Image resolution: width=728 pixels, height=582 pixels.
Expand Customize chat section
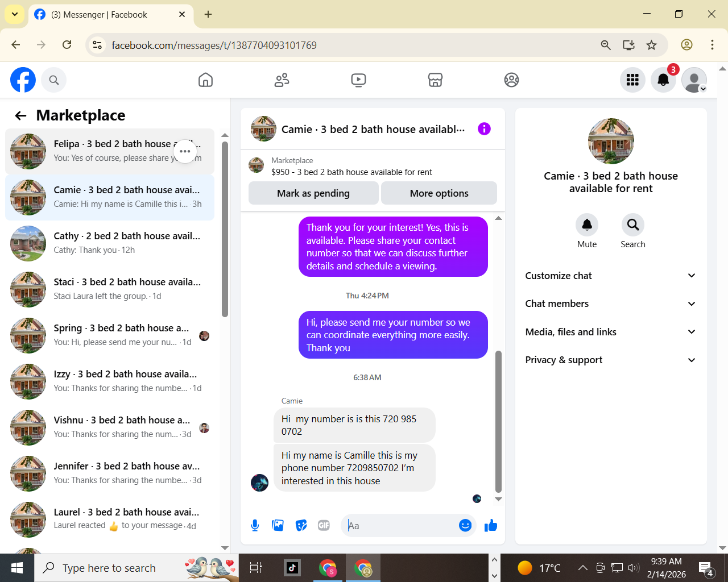tap(611, 276)
